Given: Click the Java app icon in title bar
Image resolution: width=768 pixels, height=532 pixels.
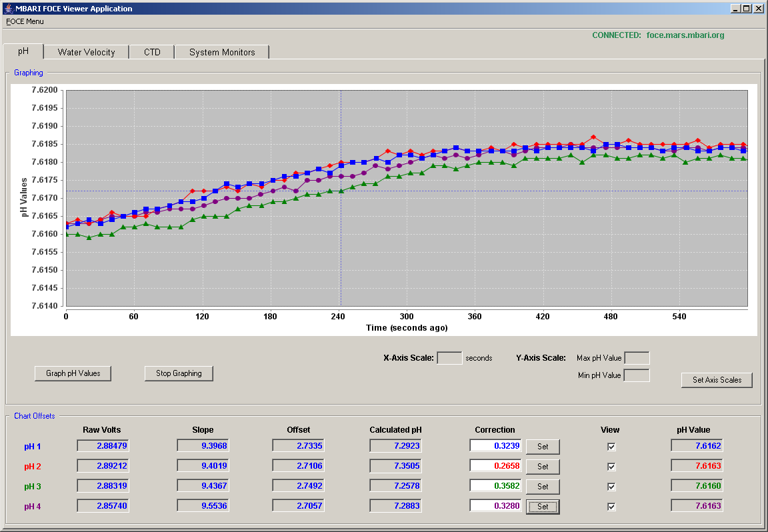Looking at the screenshot, I should pyautogui.click(x=8, y=8).
